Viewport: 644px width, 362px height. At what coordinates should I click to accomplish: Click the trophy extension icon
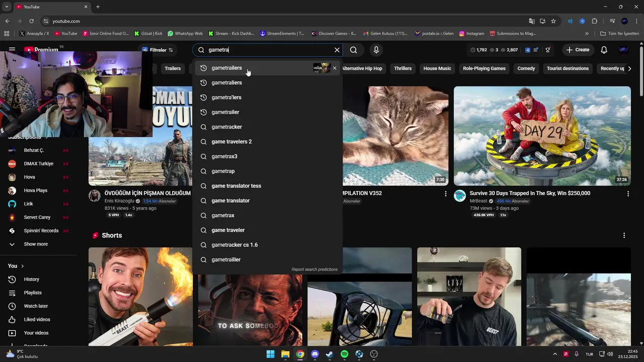[548, 50]
